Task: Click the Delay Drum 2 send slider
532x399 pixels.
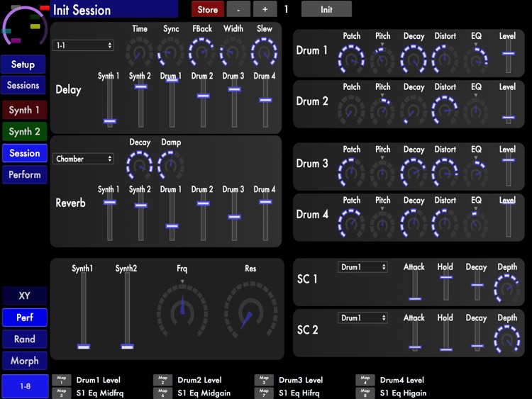Action: coord(203,103)
